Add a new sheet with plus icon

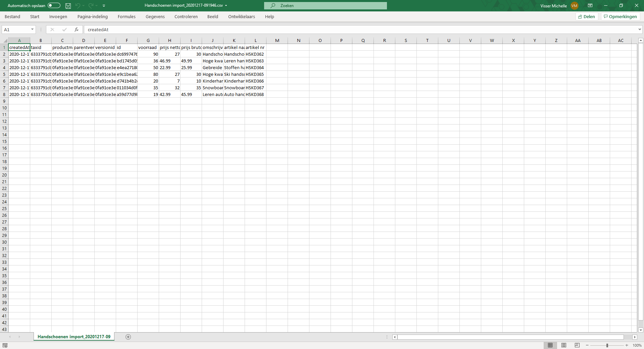point(128,337)
